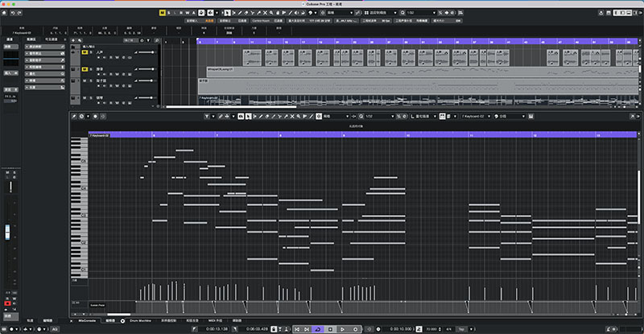Click the record dot icon in Key Editor toolbar
The height and width of the screenshot is (334, 644).
tap(95, 116)
